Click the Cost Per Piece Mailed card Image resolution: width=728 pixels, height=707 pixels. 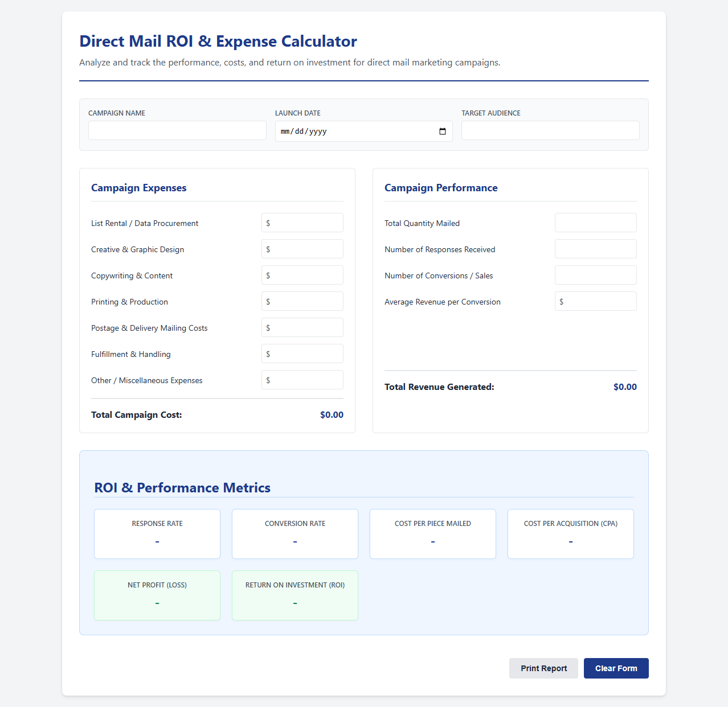433,534
